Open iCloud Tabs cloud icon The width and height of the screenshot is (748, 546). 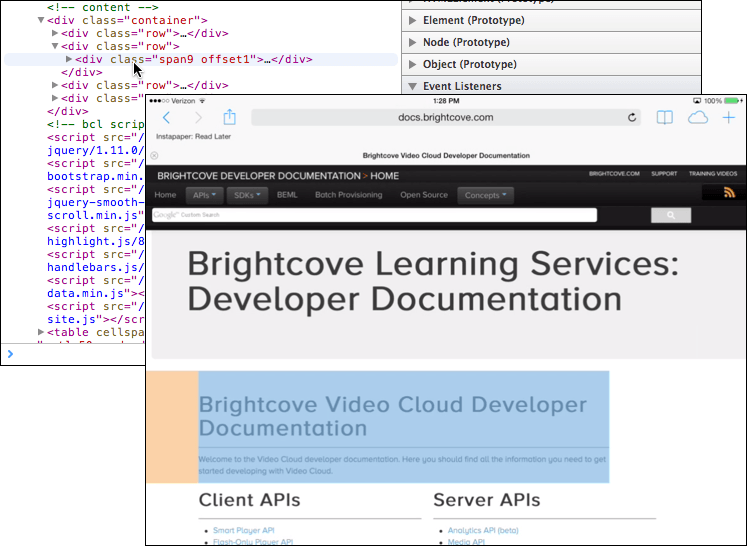[698, 118]
